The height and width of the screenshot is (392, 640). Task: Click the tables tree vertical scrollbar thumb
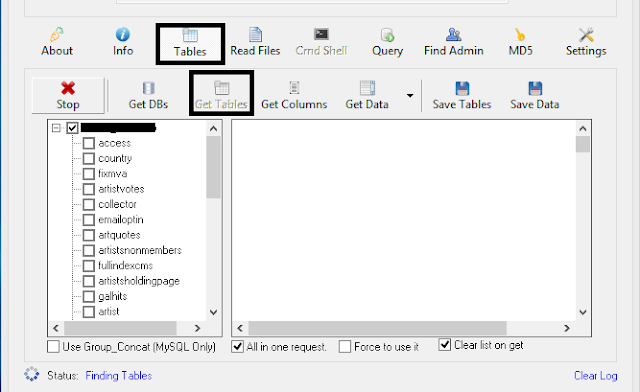(213, 167)
